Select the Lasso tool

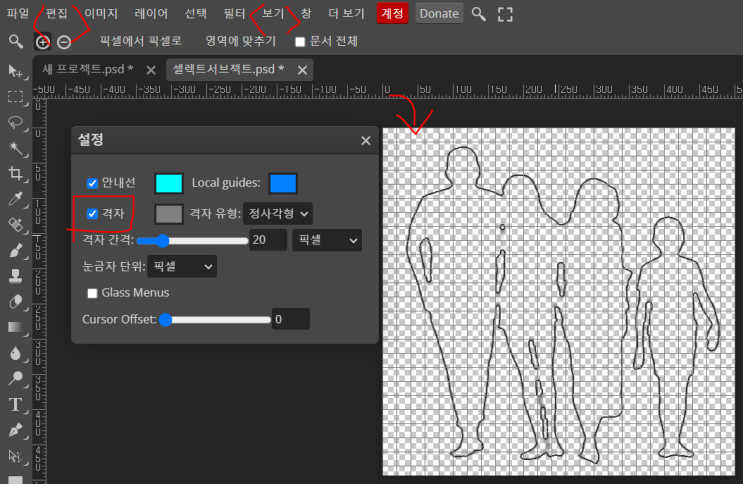pos(15,122)
